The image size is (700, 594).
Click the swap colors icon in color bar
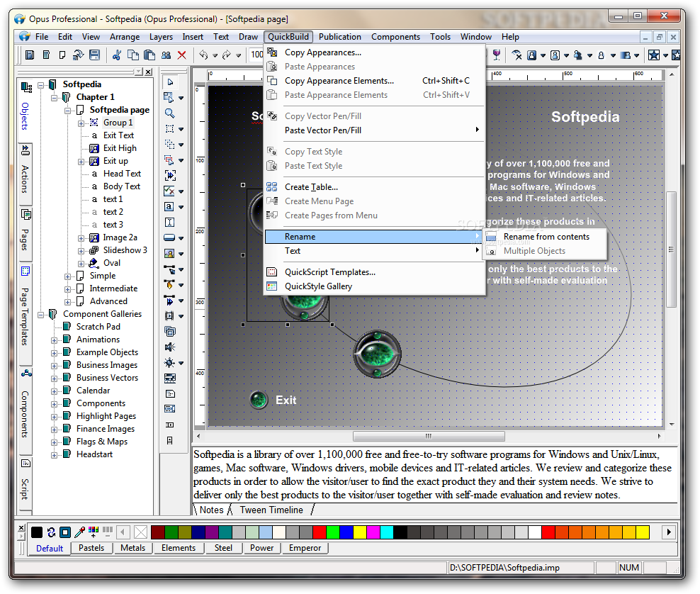[51, 532]
